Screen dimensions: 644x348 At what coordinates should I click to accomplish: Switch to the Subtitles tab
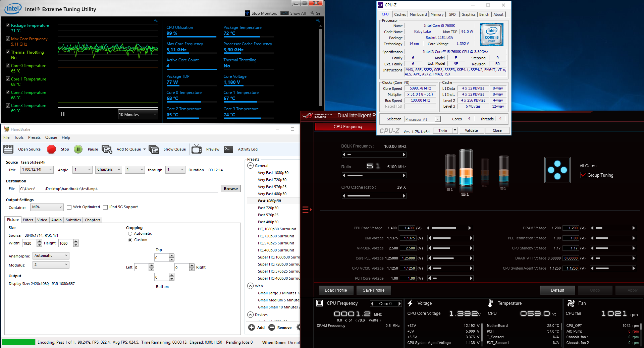pyautogui.click(x=73, y=220)
